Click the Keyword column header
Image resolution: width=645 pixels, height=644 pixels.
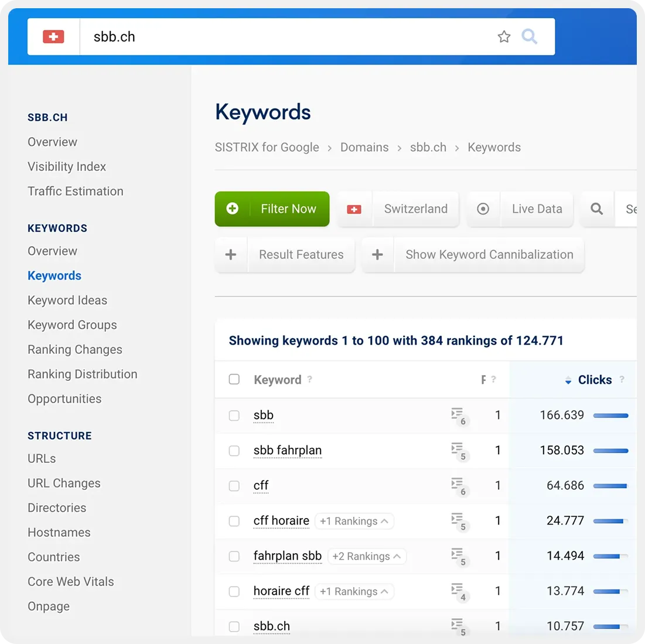tap(278, 379)
